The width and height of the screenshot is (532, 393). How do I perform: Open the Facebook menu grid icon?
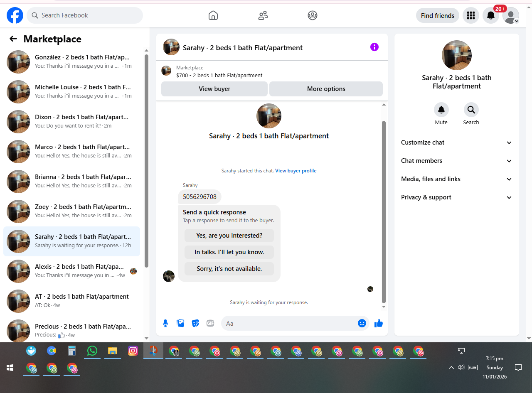coord(471,15)
